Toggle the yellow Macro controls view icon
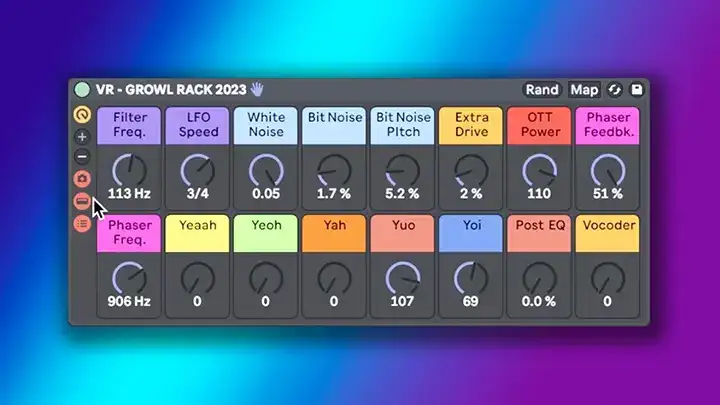Viewport: 720px width, 405px height. (82, 114)
